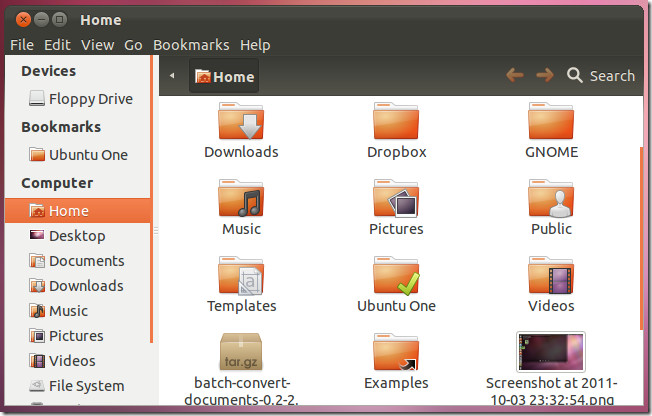
Task: Click the path bar left scroll arrow
Action: (172, 76)
